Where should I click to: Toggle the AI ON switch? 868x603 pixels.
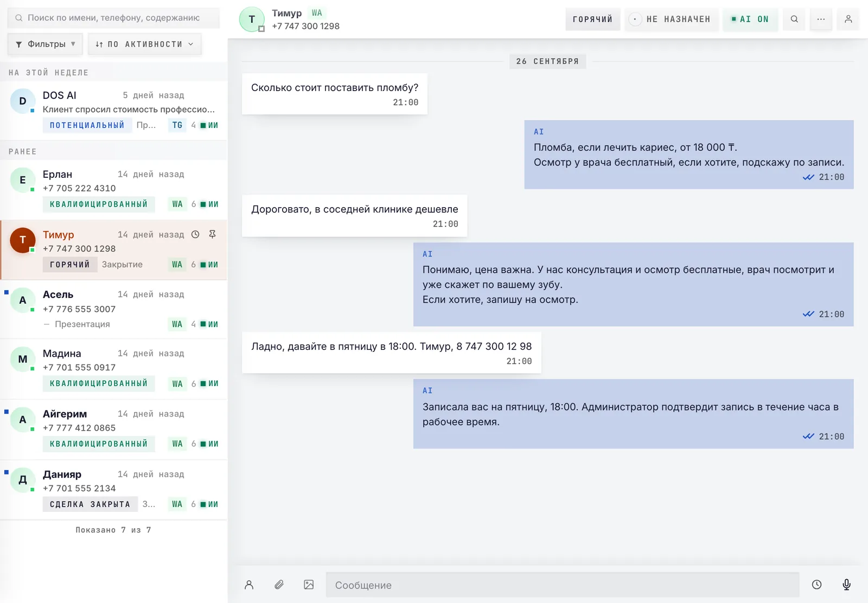click(750, 19)
